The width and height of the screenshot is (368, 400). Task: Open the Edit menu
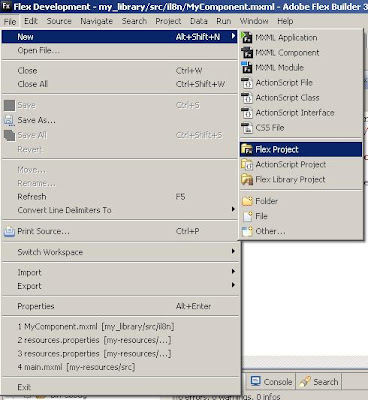coord(31,21)
